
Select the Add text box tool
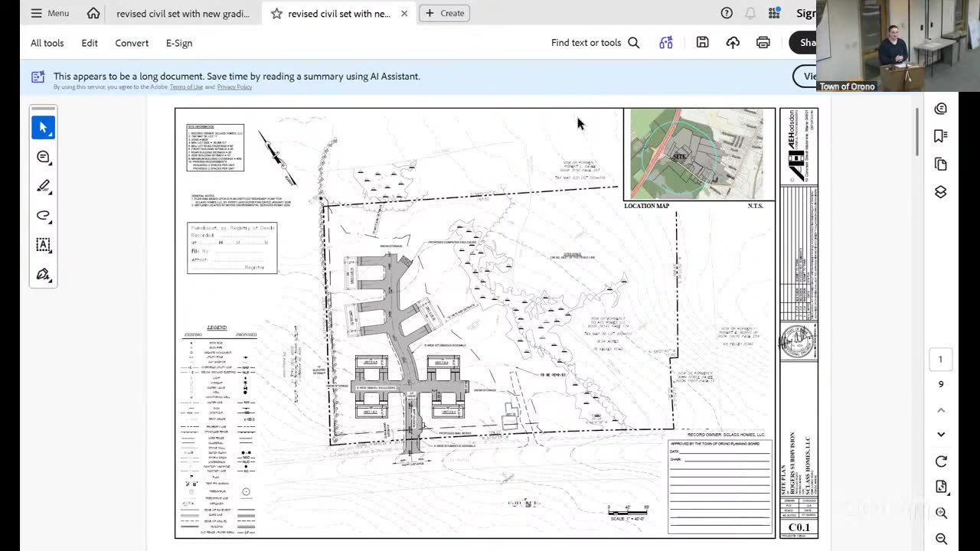pos(43,245)
